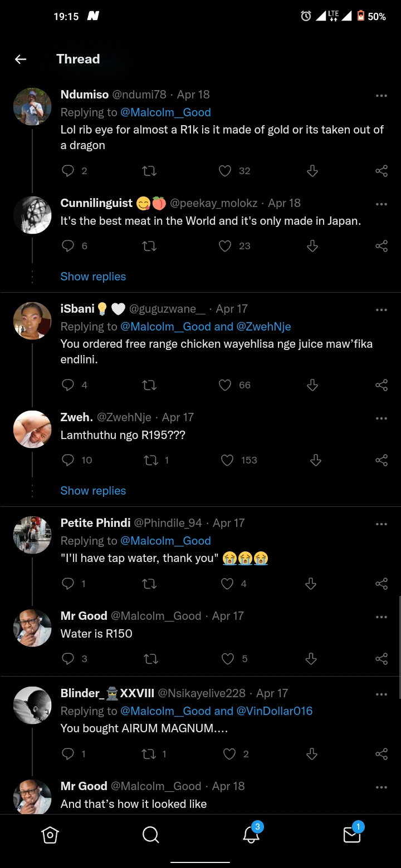
Task: Like Ndumiso's rib eye tweet
Action: (225, 171)
